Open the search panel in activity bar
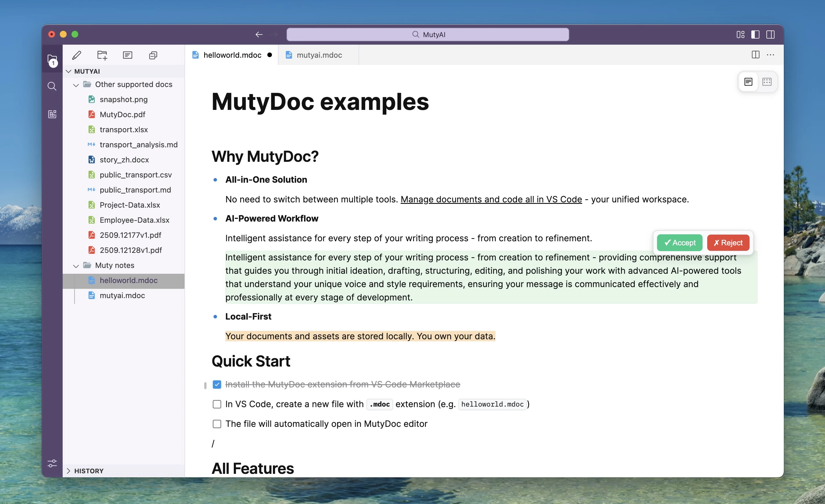The height and width of the screenshot is (504, 825). (52, 86)
